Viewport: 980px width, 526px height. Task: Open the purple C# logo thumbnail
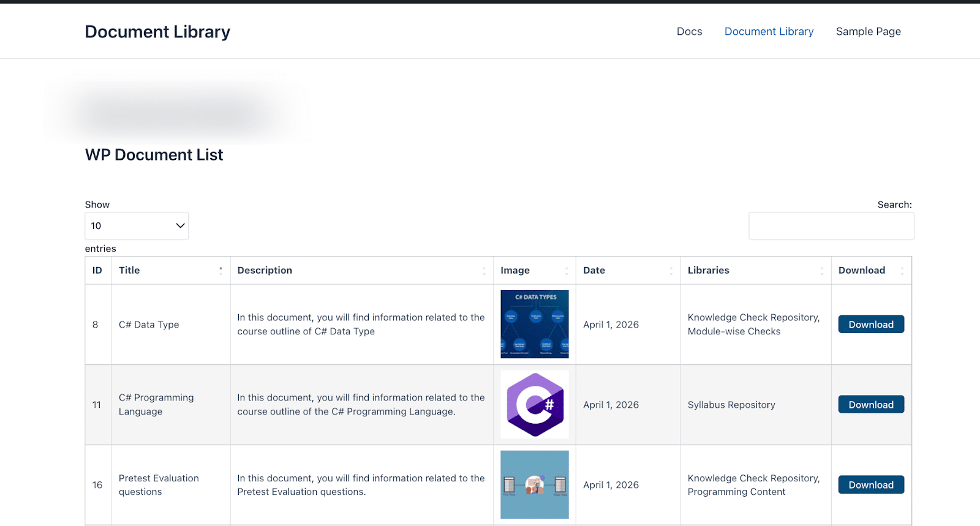coord(535,404)
